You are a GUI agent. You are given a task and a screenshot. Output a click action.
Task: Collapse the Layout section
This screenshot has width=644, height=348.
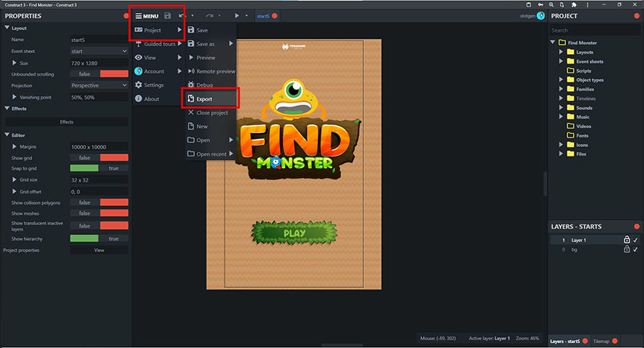[7, 28]
